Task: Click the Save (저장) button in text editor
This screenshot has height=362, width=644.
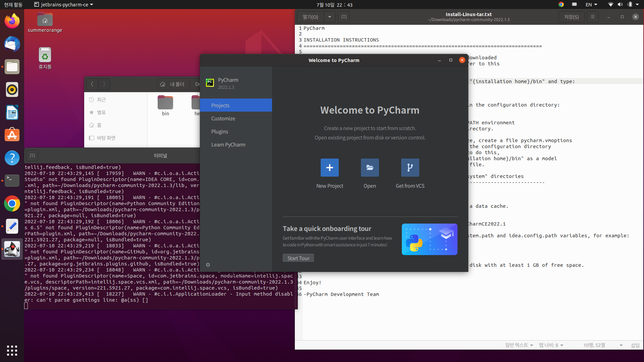Action: pos(571,17)
